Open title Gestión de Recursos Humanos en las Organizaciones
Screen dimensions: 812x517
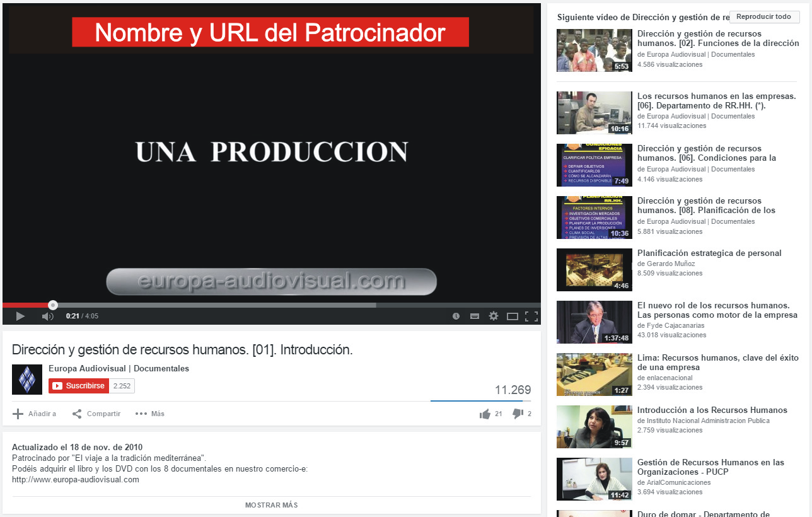[711, 467]
